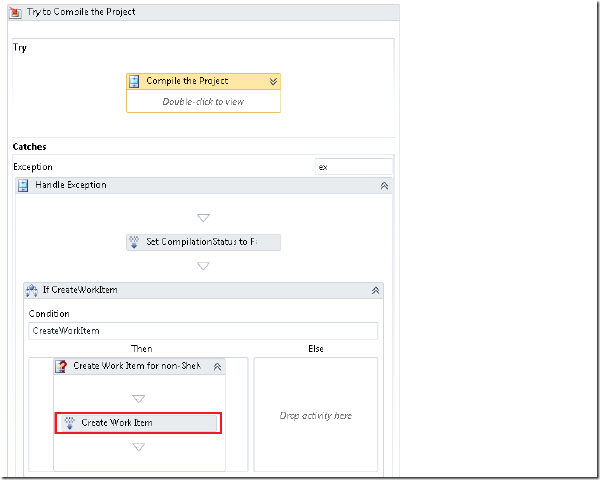Expand the Compile the Project activity

pyautogui.click(x=273, y=82)
